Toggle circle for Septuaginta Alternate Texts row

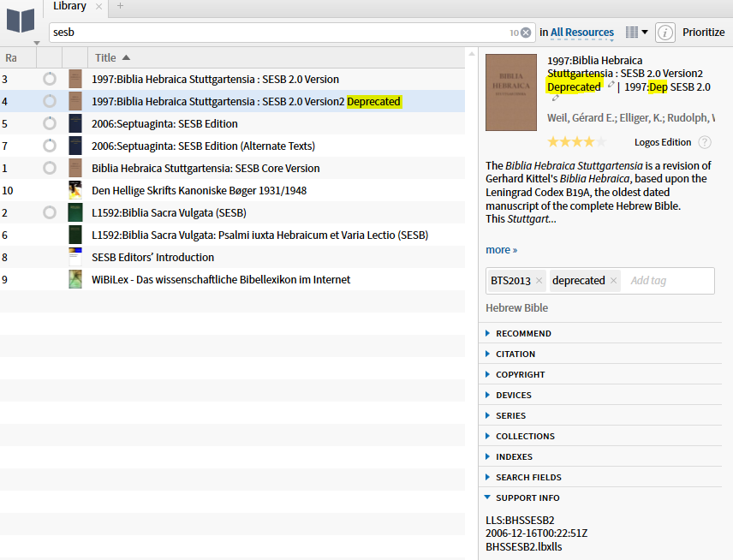(x=50, y=146)
